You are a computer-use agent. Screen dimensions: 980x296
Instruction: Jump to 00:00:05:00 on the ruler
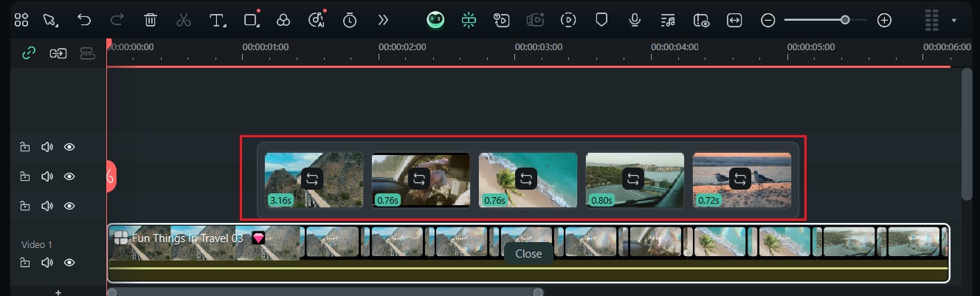pos(811,47)
